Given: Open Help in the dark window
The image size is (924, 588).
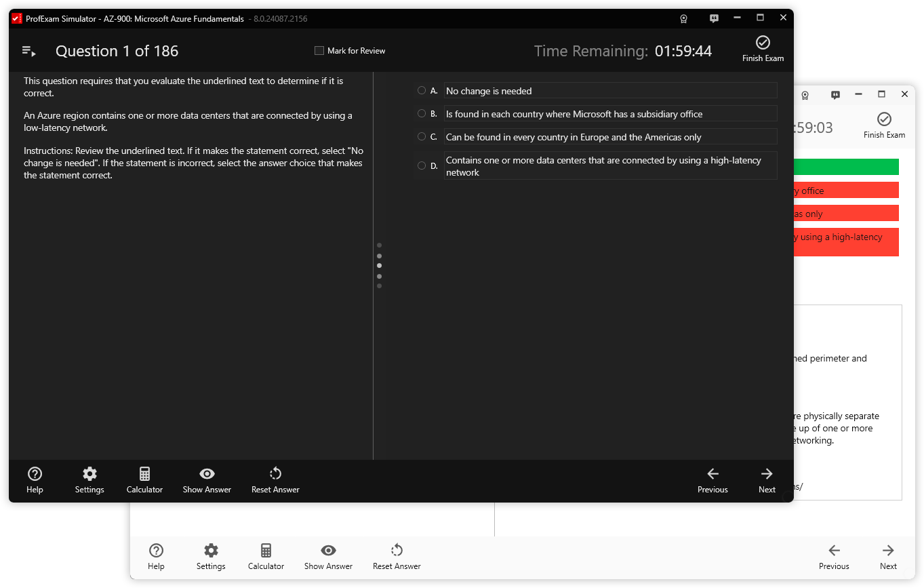Looking at the screenshot, I should coord(35,480).
